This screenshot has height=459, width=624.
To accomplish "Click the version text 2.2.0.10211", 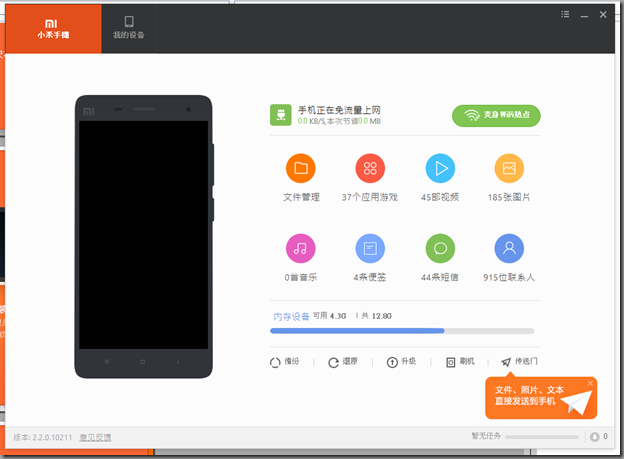I will (43, 438).
